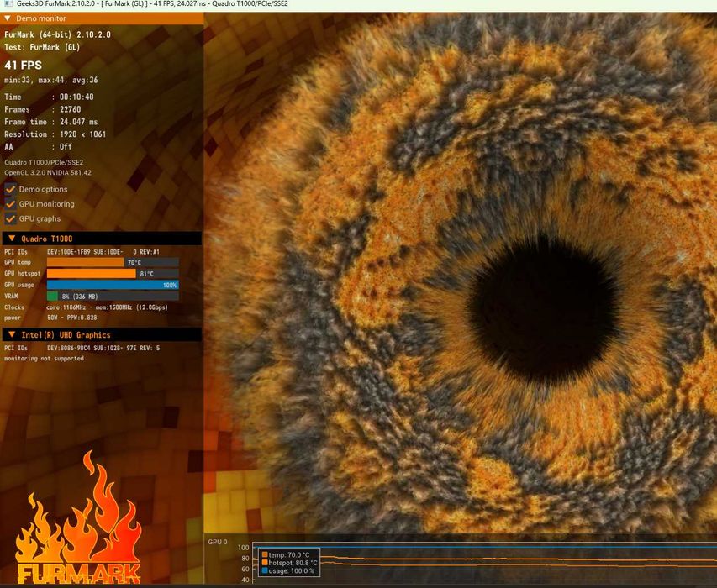This screenshot has width=717, height=588.
Task: Uncheck the Demo options checkbox
Action: click(x=11, y=189)
